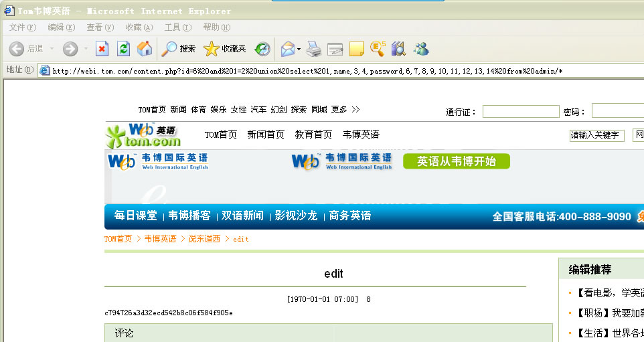The width and height of the screenshot is (644, 342).
Task: Select the 每日课堂 tab
Action: tap(135, 216)
